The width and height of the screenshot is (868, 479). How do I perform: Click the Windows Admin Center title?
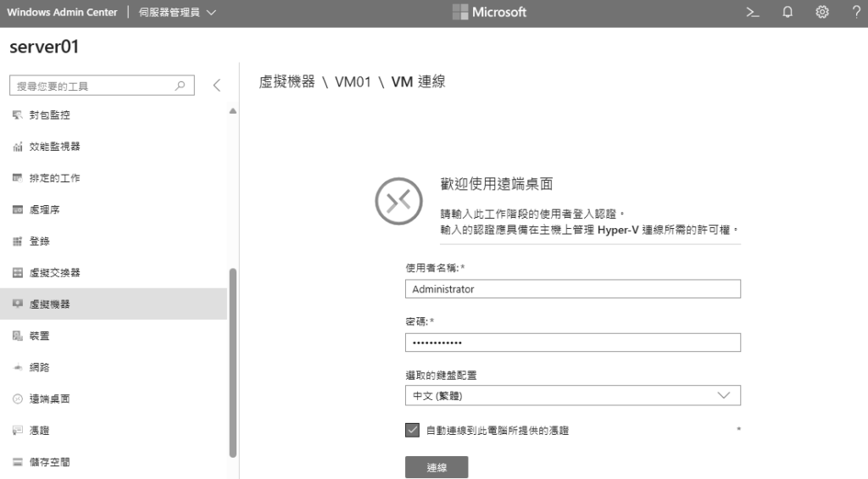pyautogui.click(x=62, y=12)
